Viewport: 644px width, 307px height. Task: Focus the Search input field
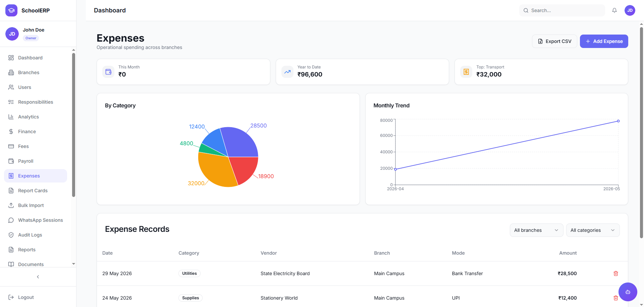[562, 10]
